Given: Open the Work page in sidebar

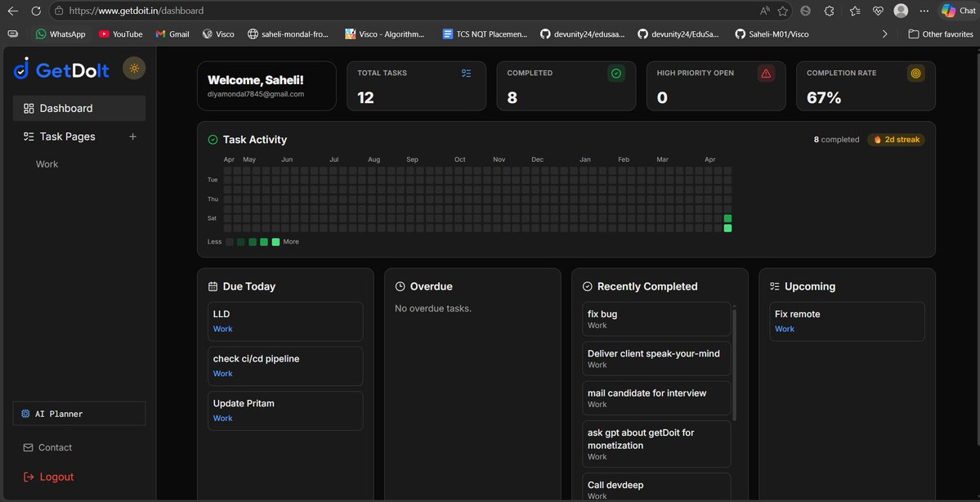Looking at the screenshot, I should [x=47, y=164].
